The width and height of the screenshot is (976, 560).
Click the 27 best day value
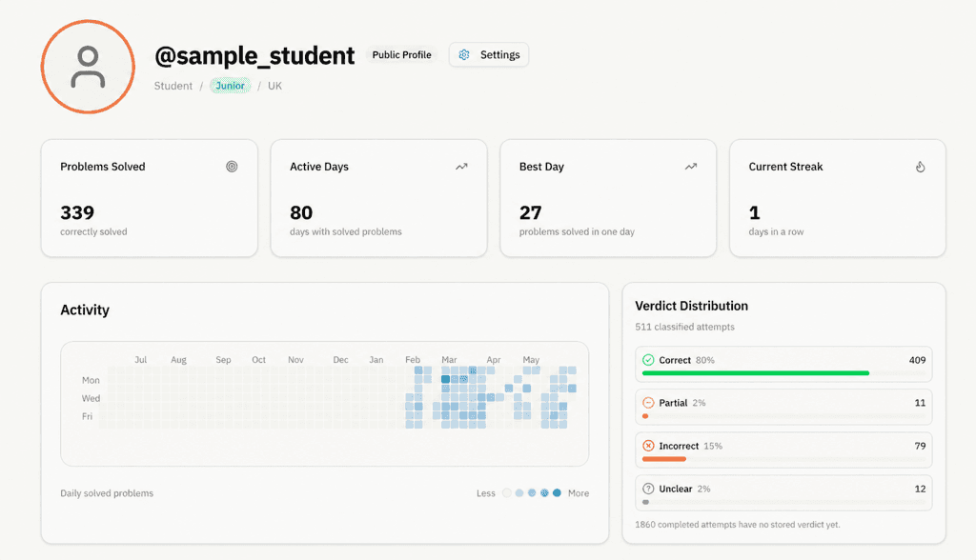coord(530,212)
